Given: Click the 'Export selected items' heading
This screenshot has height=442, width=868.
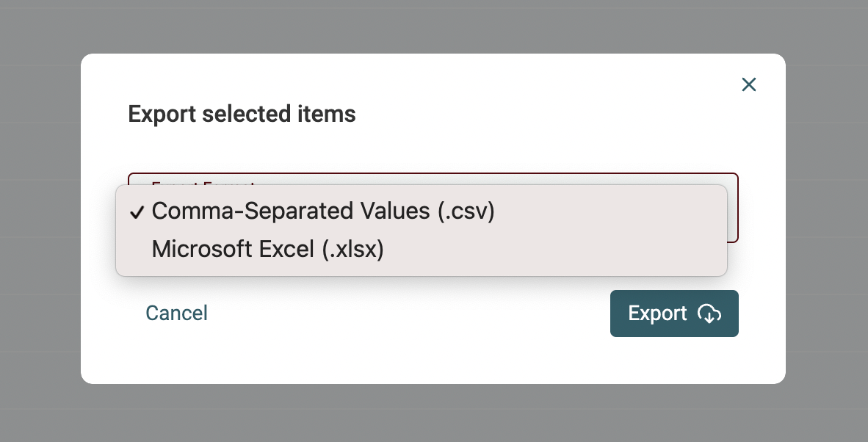Looking at the screenshot, I should (x=242, y=115).
